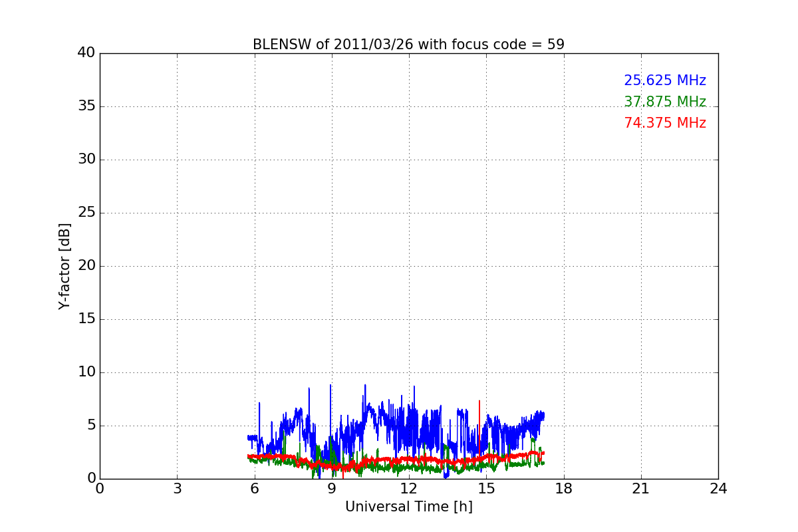Screen dimensions: 798x532
Task: Click the x-axis tick label 21
Action: coord(641,489)
